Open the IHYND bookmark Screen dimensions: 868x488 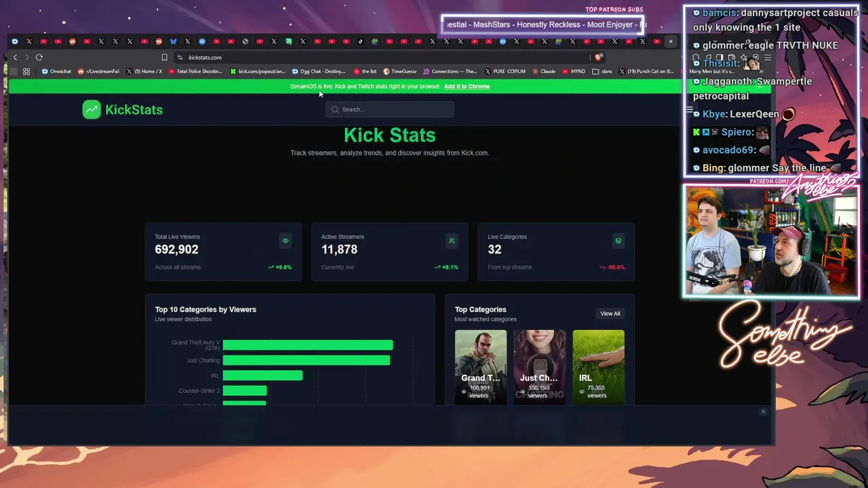(574, 71)
